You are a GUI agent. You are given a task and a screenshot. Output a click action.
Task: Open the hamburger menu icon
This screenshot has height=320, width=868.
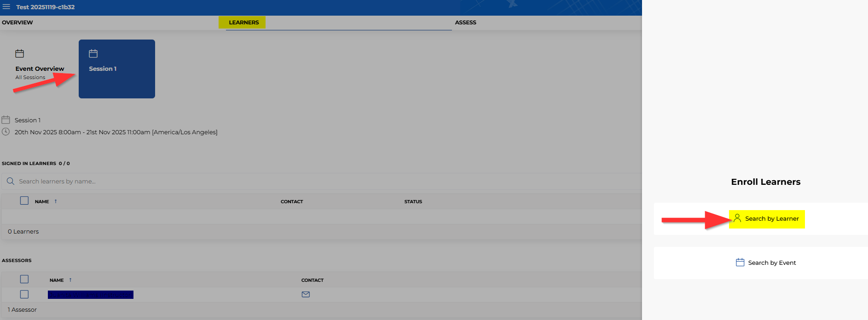(x=6, y=7)
